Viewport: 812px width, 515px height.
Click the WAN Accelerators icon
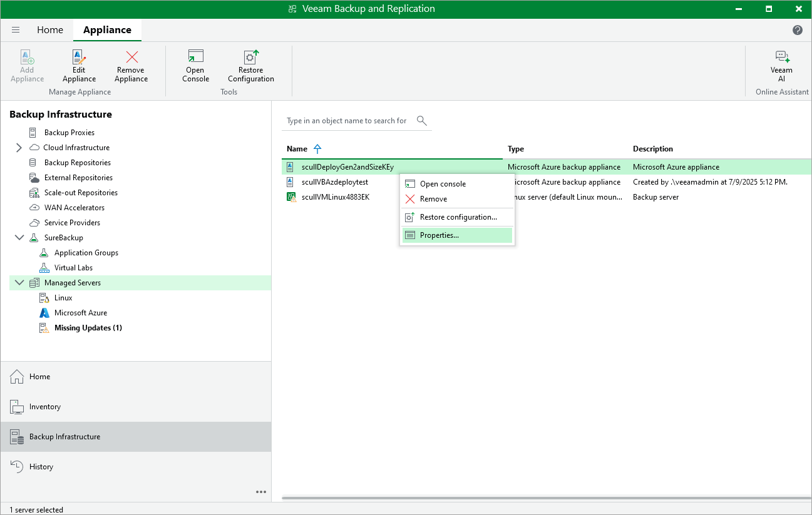[34, 208]
